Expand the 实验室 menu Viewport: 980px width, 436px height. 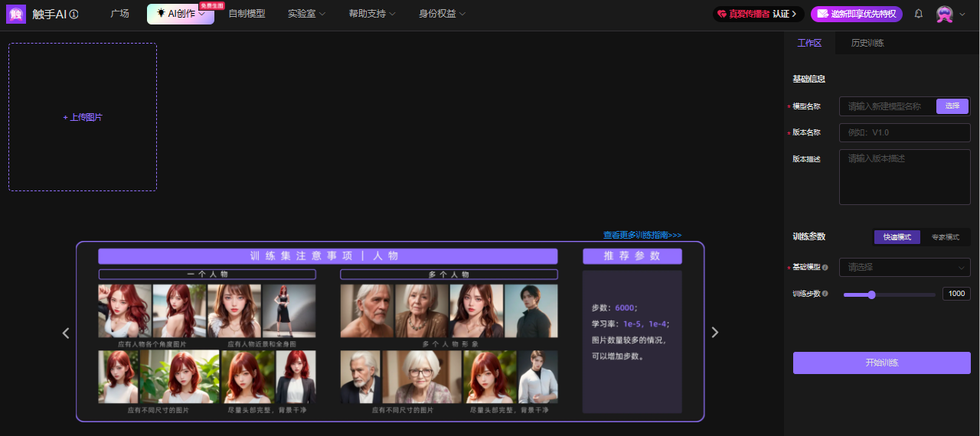click(306, 14)
